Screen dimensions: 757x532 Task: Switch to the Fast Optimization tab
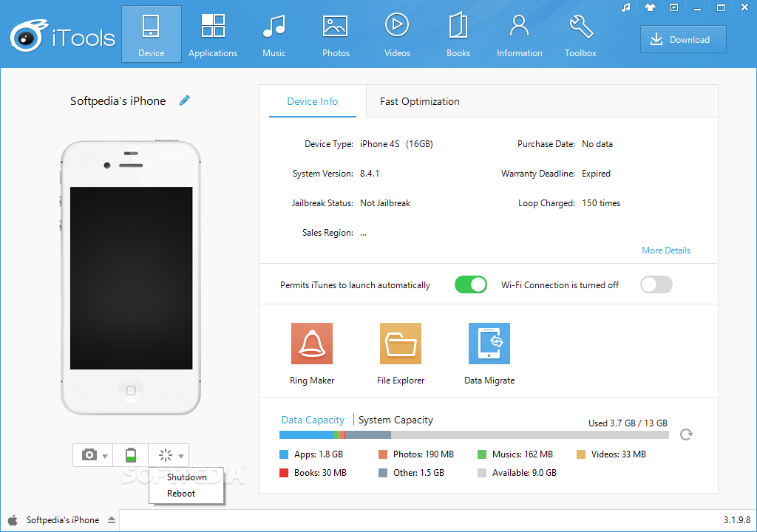point(420,101)
